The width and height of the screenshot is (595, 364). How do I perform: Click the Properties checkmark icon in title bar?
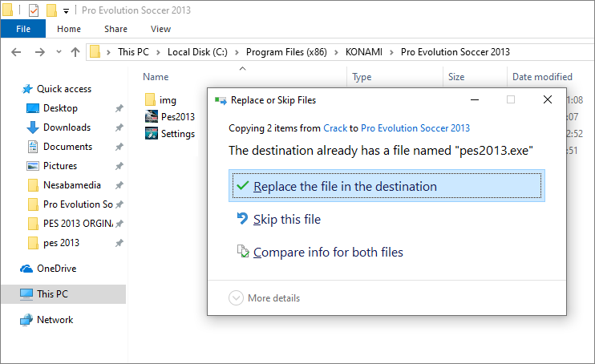(34, 10)
